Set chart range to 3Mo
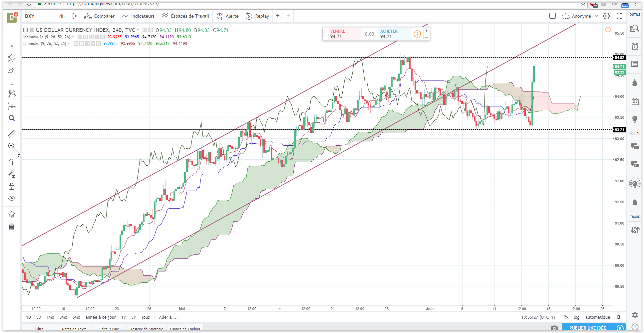The height and width of the screenshot is (333, 644). (63, 317)
